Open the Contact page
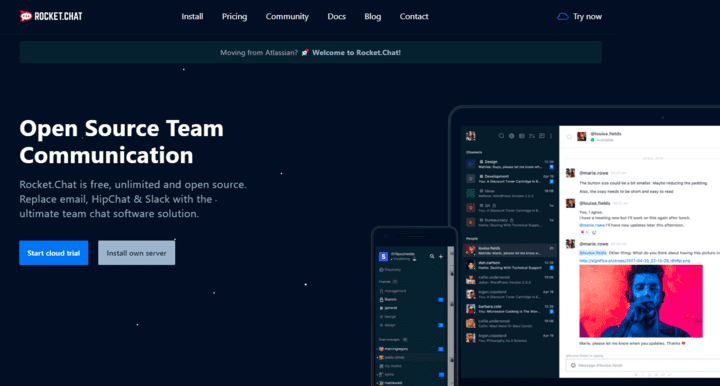The width and height of the screenshot is (720, 386). coord(414,17)
